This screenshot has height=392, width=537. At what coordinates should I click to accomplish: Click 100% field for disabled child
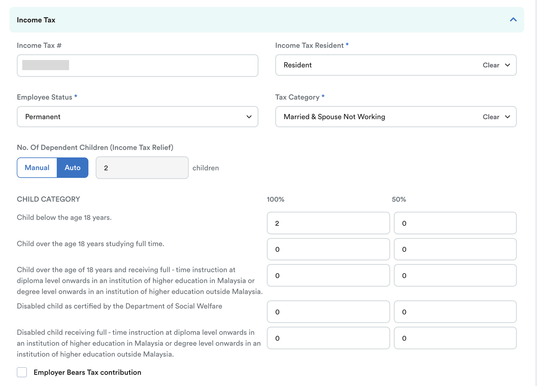[328, 312]
